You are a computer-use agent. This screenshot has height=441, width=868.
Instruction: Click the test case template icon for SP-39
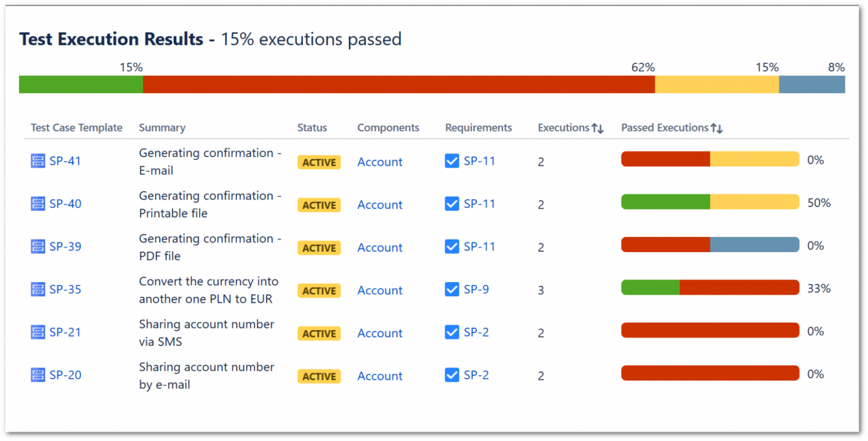[x=37, y=247]
